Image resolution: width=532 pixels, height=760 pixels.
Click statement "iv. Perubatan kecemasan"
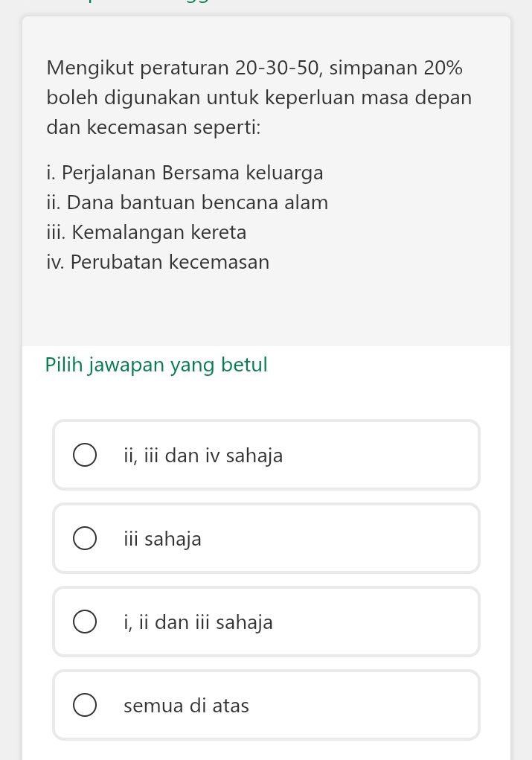pyautogui.click(x=158, y=263)
